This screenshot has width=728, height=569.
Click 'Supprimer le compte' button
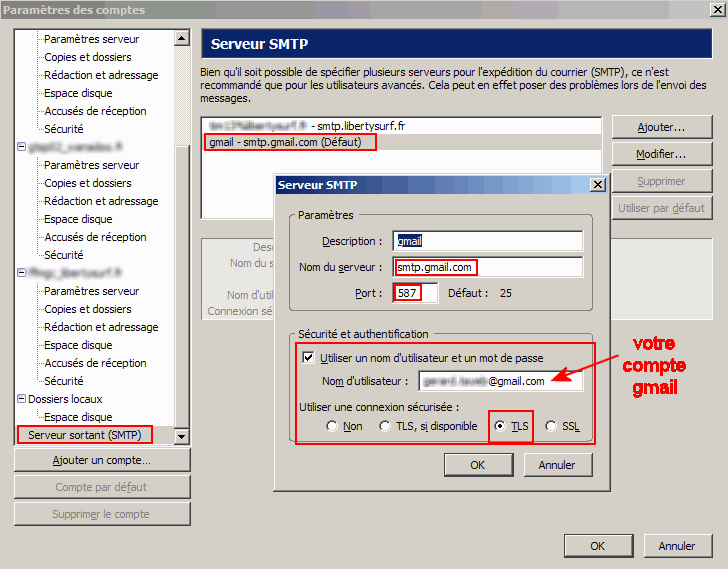point(102,514)
